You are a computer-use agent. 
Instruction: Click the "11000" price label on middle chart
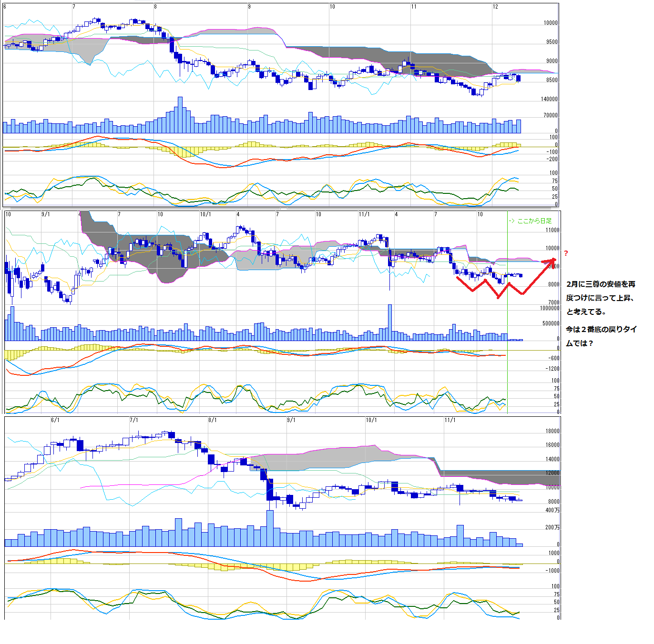coord(552,230)
